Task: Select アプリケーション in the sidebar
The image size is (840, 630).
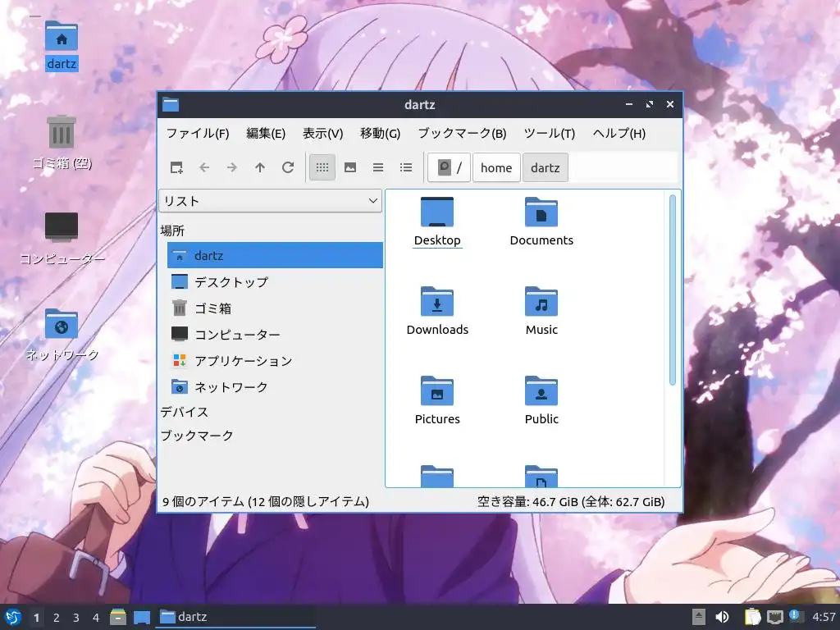Action: 275,361
